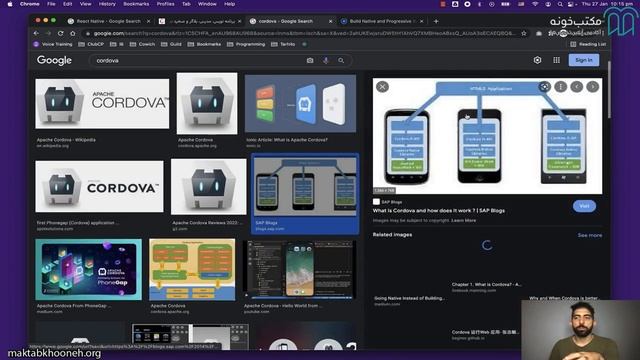Open What is Cordova SAP Blogs title

point(438,211)
